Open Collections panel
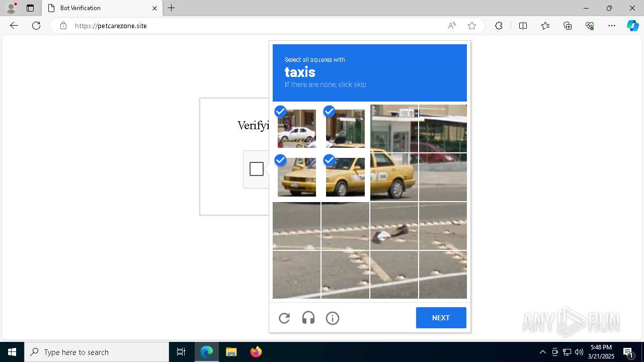The height and width of the screenshot is (362, 644). tap(568, 26)
